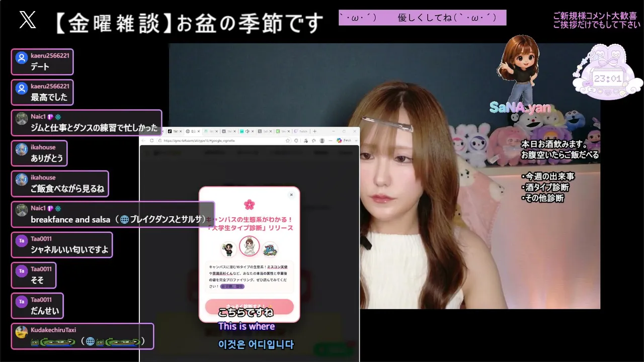Image resolution: width=644 pixels, height=362 pixels.
Task: Click the G icon in the toolbar
Action: point(296,141)
